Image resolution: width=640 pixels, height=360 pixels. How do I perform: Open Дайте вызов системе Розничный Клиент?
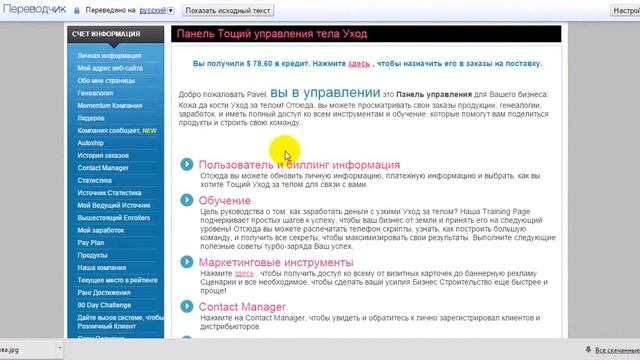click(x=120, y=322)
